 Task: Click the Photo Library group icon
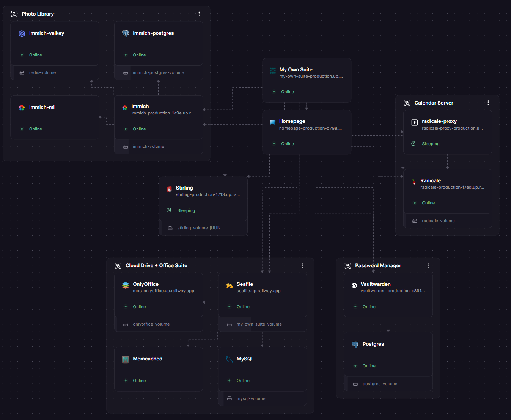coord(14,14)
